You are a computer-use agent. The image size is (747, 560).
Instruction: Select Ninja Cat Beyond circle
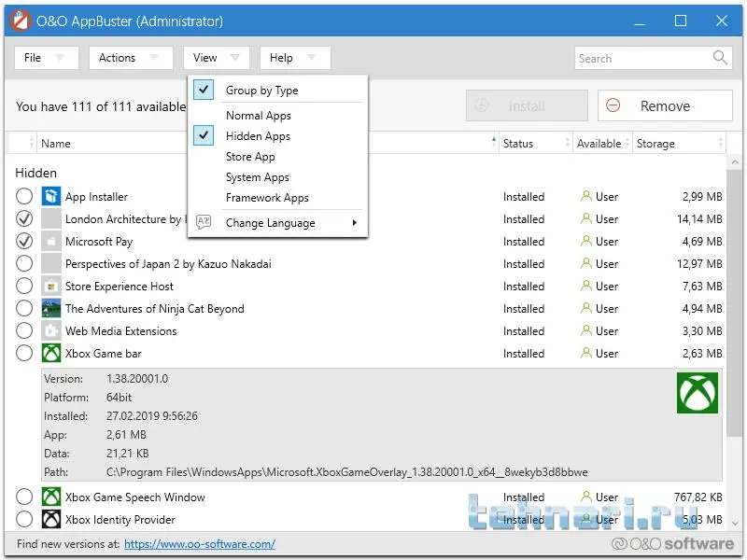tap(24, 308)
